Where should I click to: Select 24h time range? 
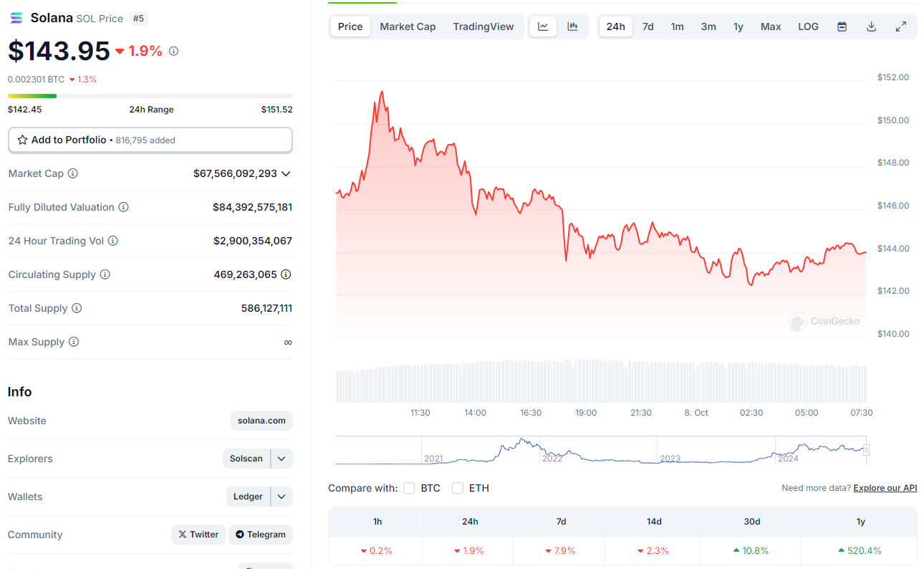click(x=616, y=27)
